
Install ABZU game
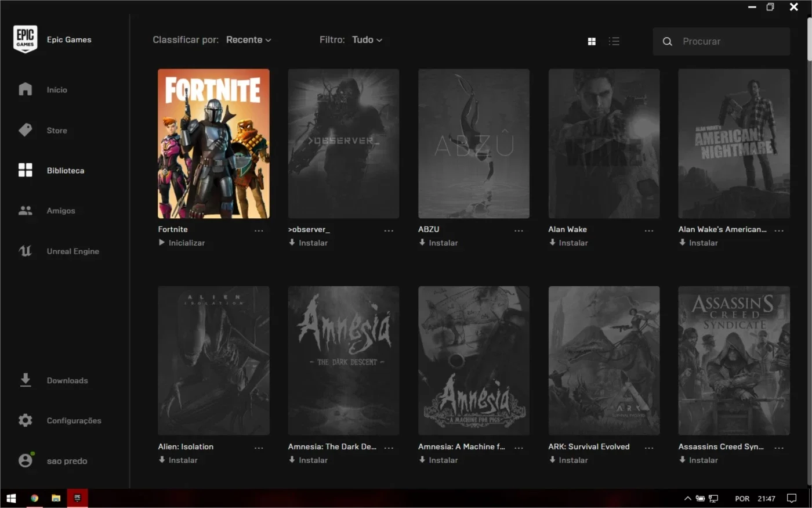pyautogui.click(x=438, y=243)
